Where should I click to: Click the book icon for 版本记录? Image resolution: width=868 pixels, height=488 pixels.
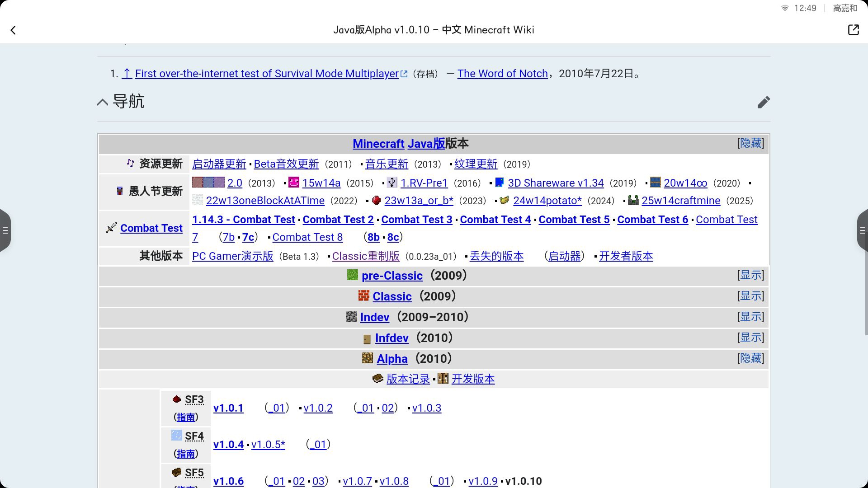point(377,379)
